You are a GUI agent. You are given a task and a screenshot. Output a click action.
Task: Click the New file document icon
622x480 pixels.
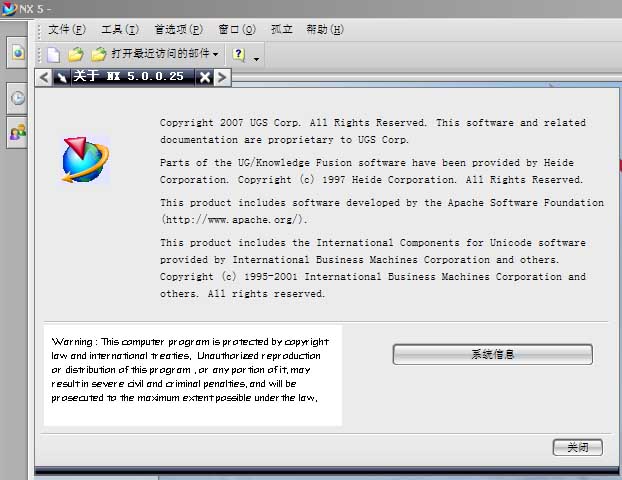54,54
